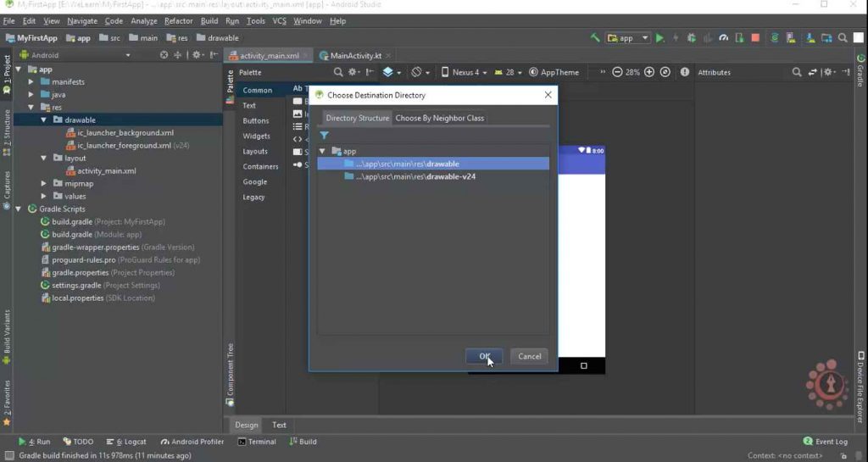
Task: Open the Android Profiler icon in toolbar
Action: [x=723, y=38]
